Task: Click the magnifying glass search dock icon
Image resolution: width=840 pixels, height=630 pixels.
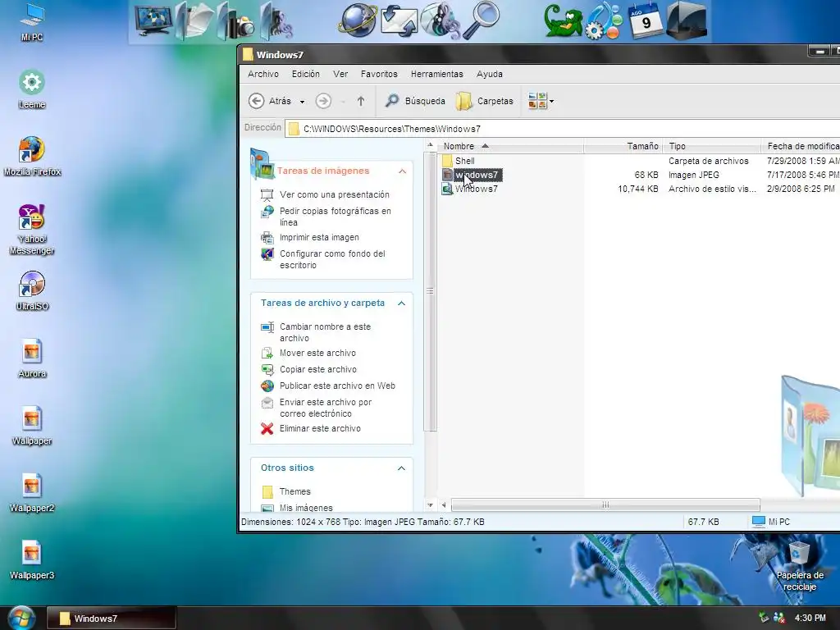Action: coord(481,21)
